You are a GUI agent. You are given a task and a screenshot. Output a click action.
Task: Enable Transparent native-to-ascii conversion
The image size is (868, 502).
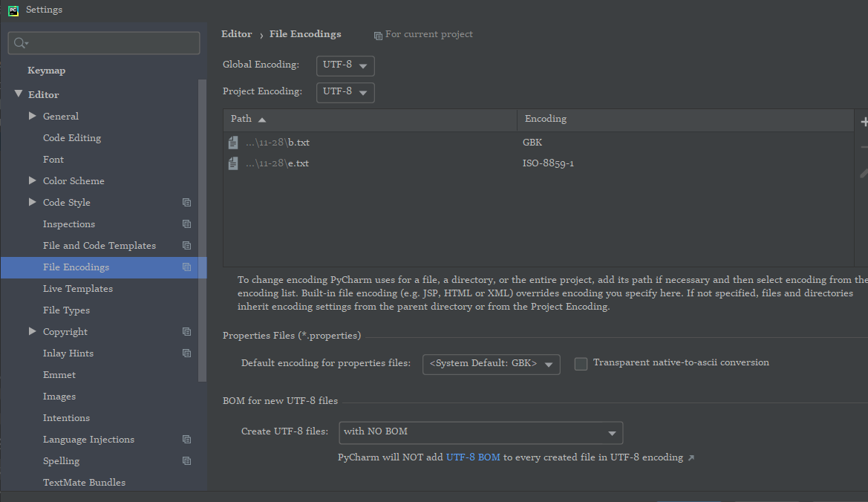[x=580, y=363]
